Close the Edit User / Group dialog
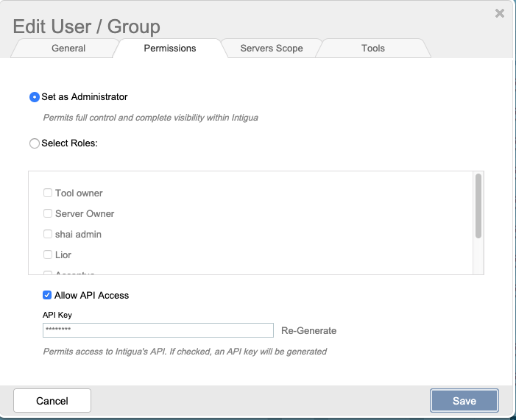 coord(500,13)
